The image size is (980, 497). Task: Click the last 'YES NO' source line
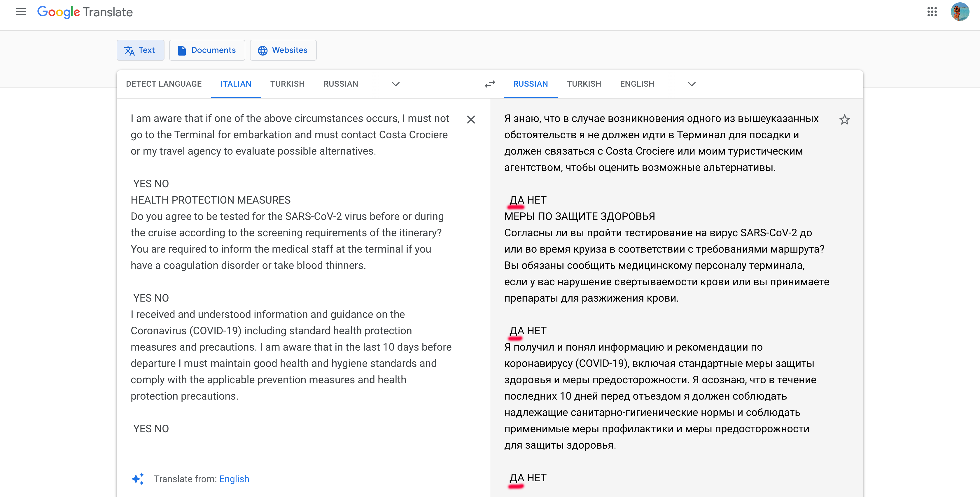(x=151, y=428)
